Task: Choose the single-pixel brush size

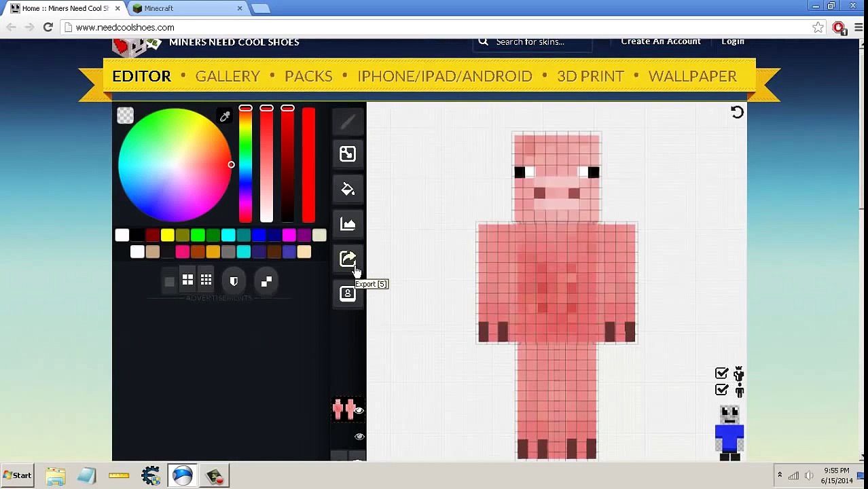Action: point(169,281)
